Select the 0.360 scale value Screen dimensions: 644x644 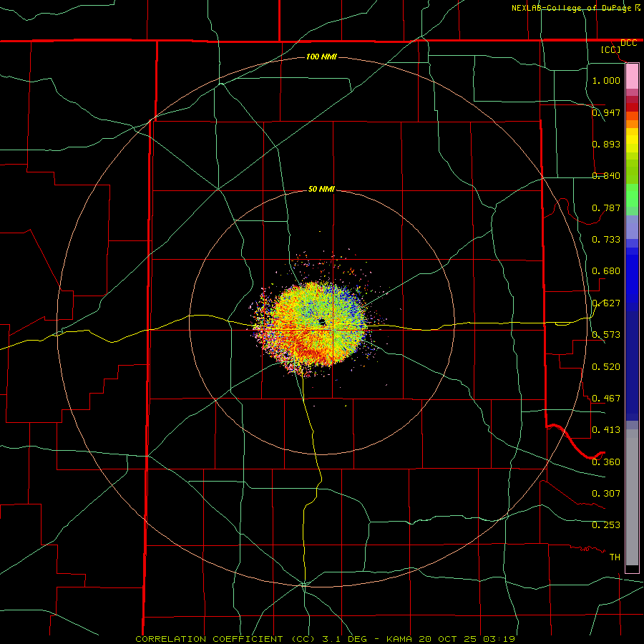(x=606, y=462)
